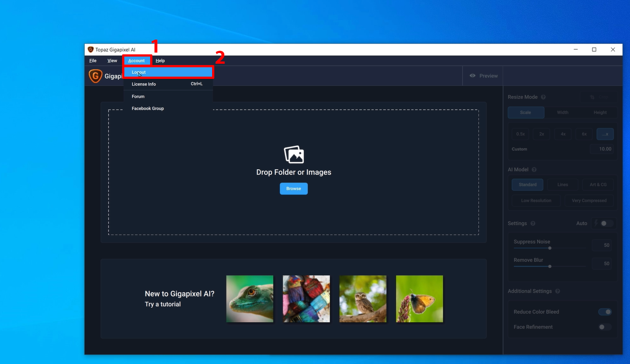This screenshot has height=364, width=630.
Task: Click the Remove Blur value field
Action: point(602,263)
